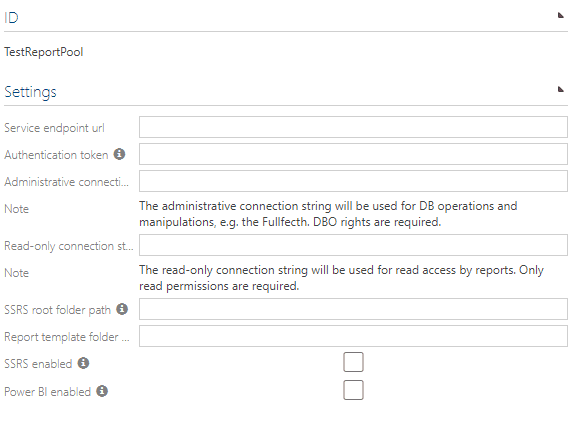Click the SSRS root folder path info icon
Image resolution: width=572 pixels, height=429 pixels.
coord(122,309)
